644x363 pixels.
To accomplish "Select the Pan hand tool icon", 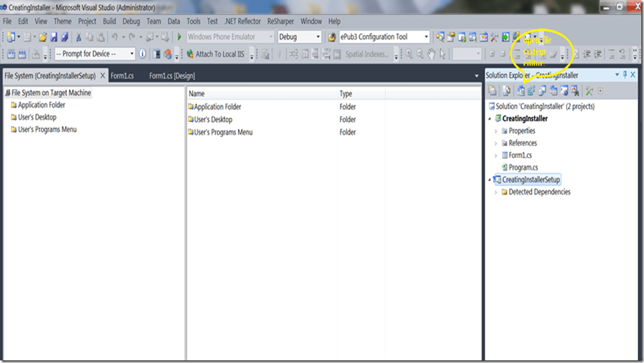I will 431,54.
